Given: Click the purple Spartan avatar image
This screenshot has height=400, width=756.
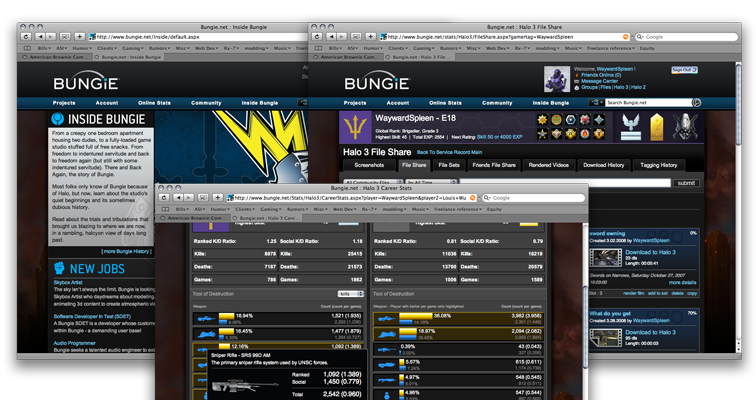Looking at the screenshot, I should pos(557,79).
